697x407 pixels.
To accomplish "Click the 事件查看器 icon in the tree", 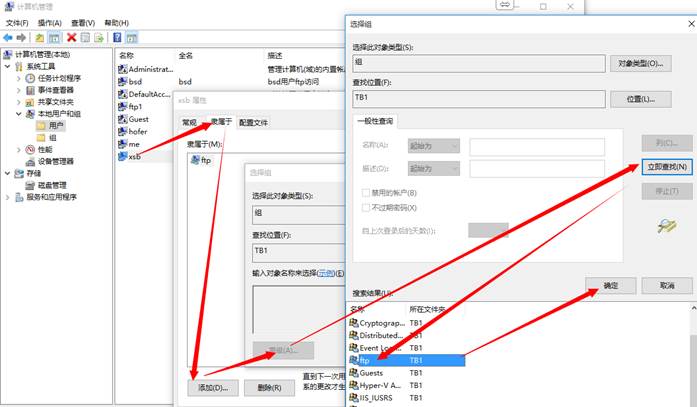I will 30,90.
